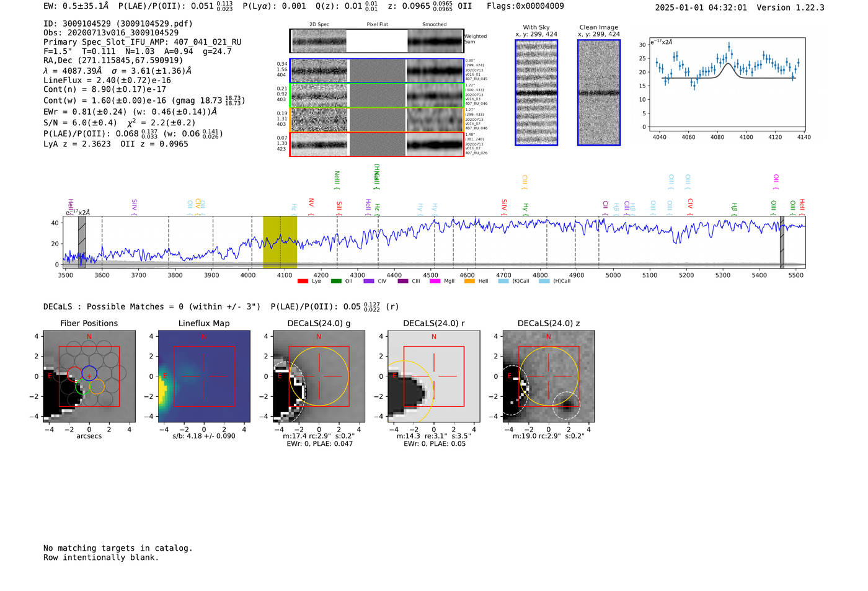Click the white dashed circle in DECaLS z lower right
Screen dimensions: 868x591
click(566, 405)
